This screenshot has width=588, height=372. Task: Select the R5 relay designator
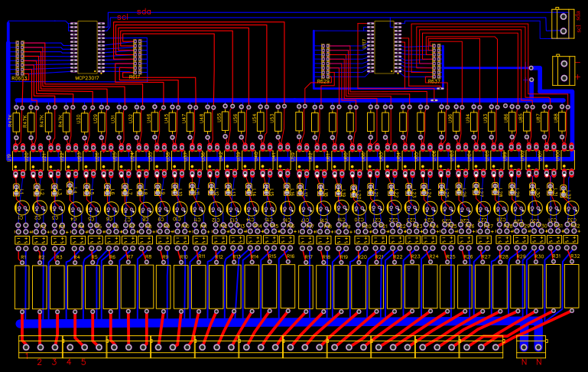95,257
